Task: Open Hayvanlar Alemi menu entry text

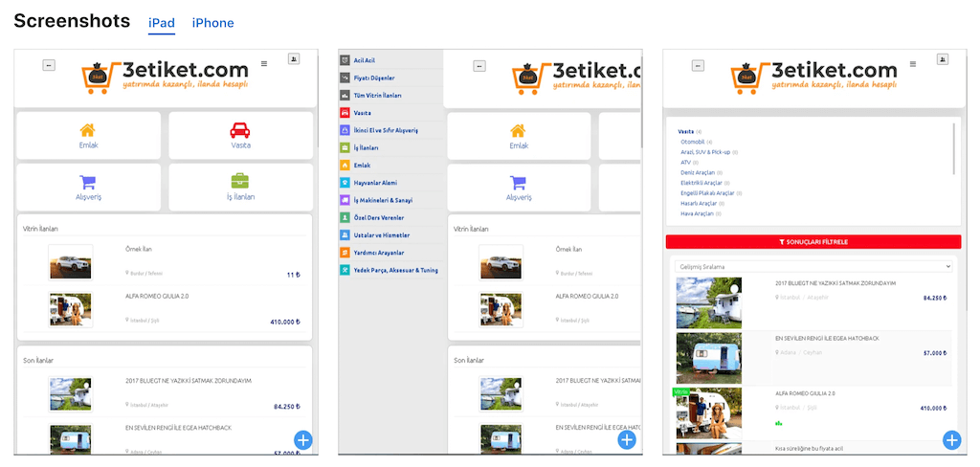Action: [x=375, y=183]
